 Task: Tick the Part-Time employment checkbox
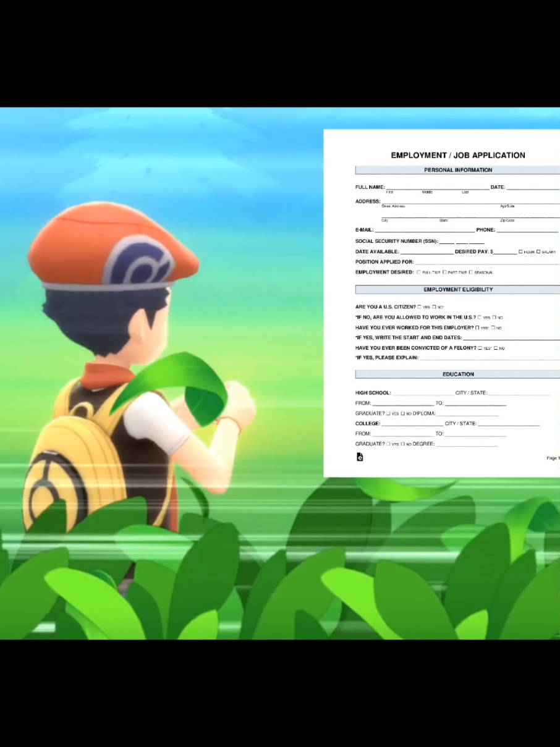(444, 272)
